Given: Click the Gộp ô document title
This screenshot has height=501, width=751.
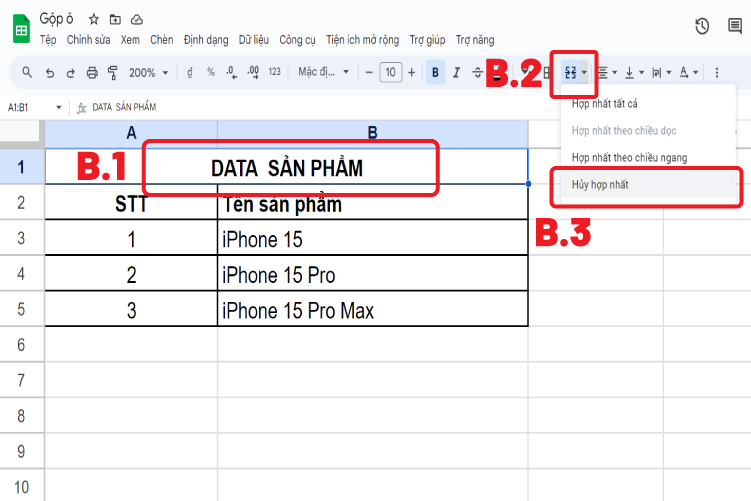Looking at the screenshot, I should pos(57,19).
